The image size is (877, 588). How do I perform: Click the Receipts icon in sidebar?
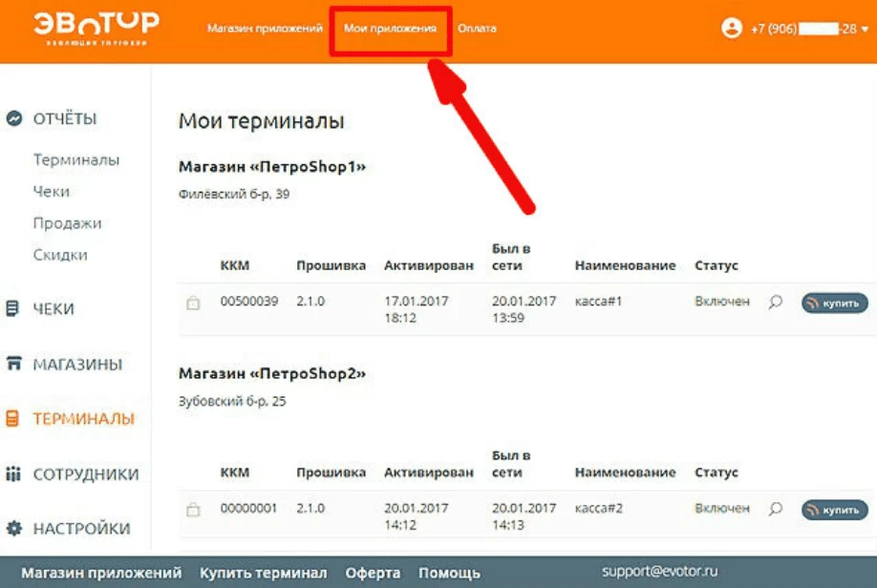[x=13, y=309]
